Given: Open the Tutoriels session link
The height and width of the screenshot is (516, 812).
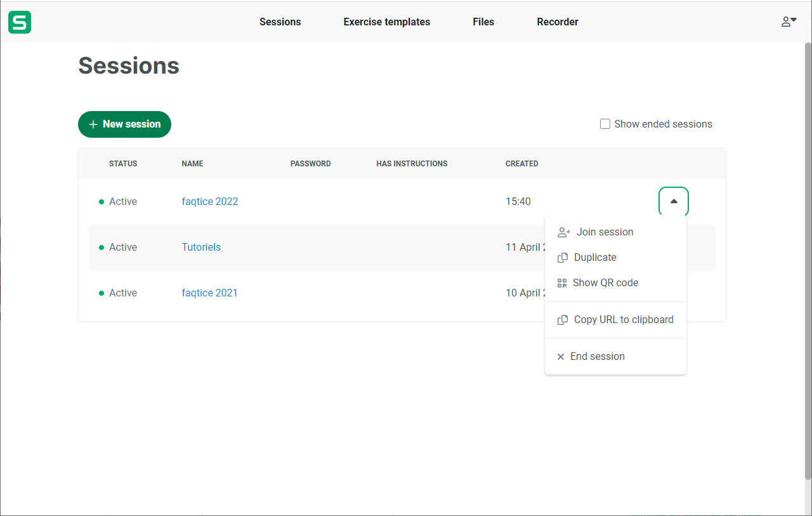Looking at the screenshot, I should (201, 248).
